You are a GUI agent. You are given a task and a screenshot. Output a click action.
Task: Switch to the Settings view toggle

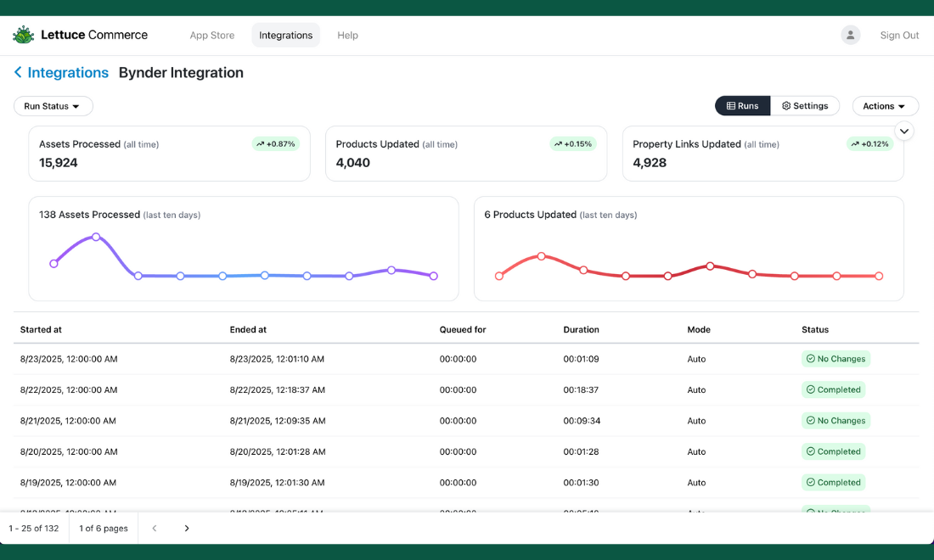[x=805, y=106]
